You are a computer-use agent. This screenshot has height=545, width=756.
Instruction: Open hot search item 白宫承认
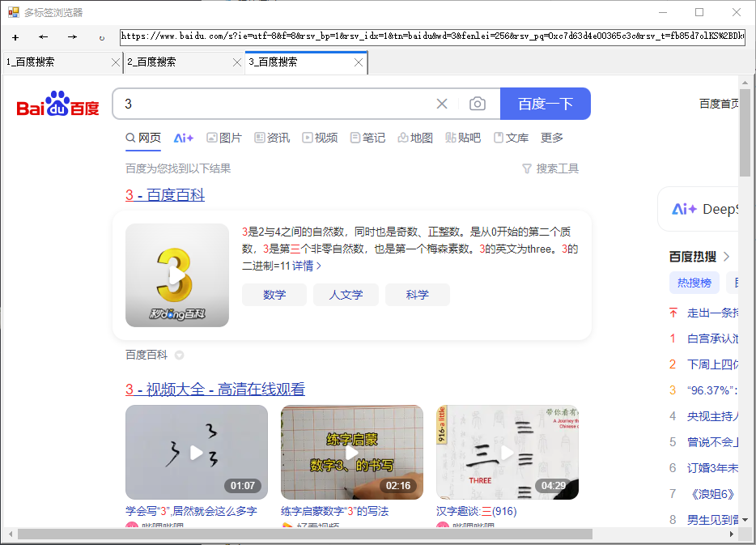pyautogui.click(x=712, y=338)
